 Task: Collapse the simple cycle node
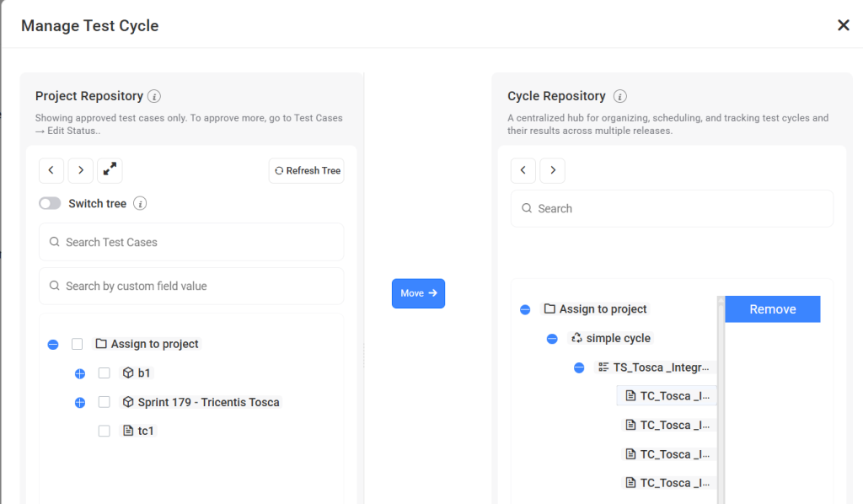tap(552, 339)
